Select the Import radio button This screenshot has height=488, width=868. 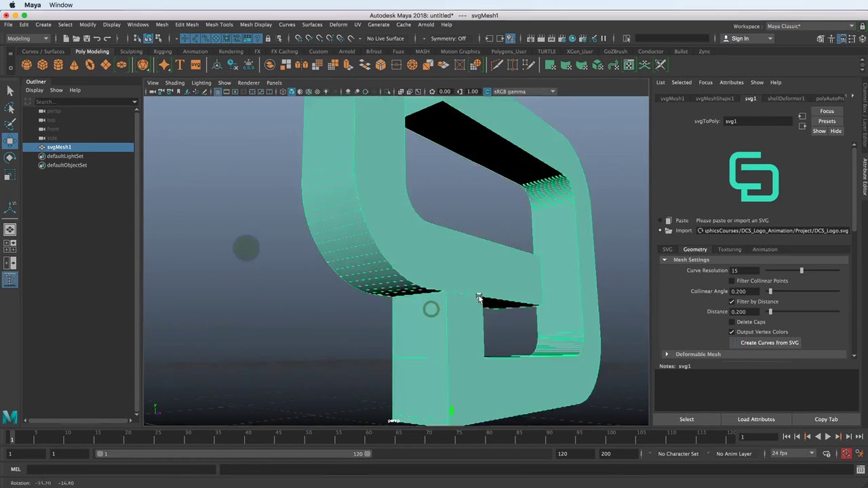tap(660, 230)
